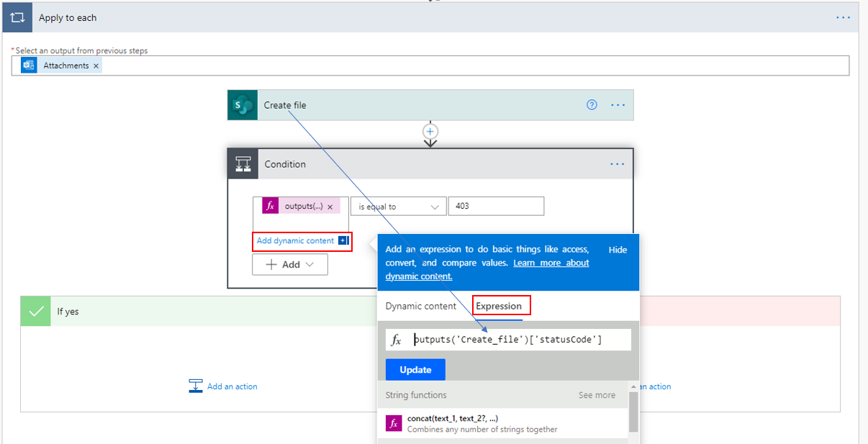Screen dimensions: 868x444
Task: Select the concat function entry
Action: tap(502, 423)
